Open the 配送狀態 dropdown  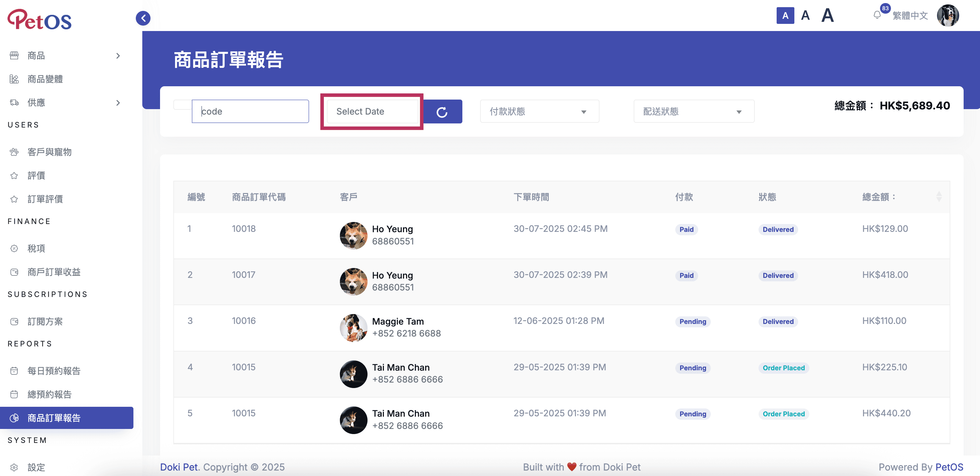pos(694,111)
